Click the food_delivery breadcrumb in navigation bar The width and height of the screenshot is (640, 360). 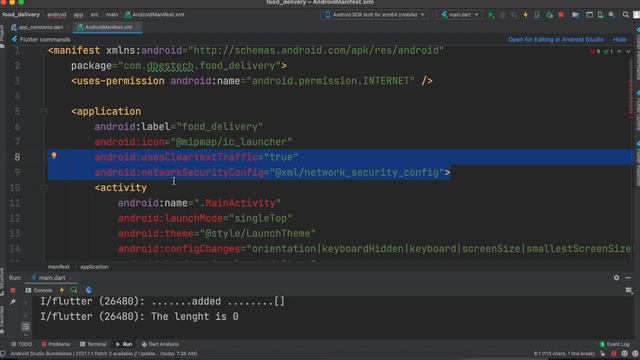coord(21,14)
